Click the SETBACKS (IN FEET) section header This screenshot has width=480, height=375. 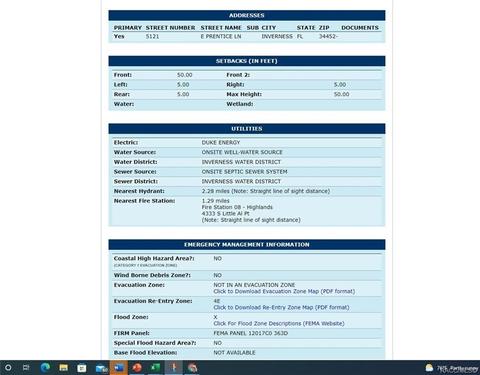click(247, 61)
